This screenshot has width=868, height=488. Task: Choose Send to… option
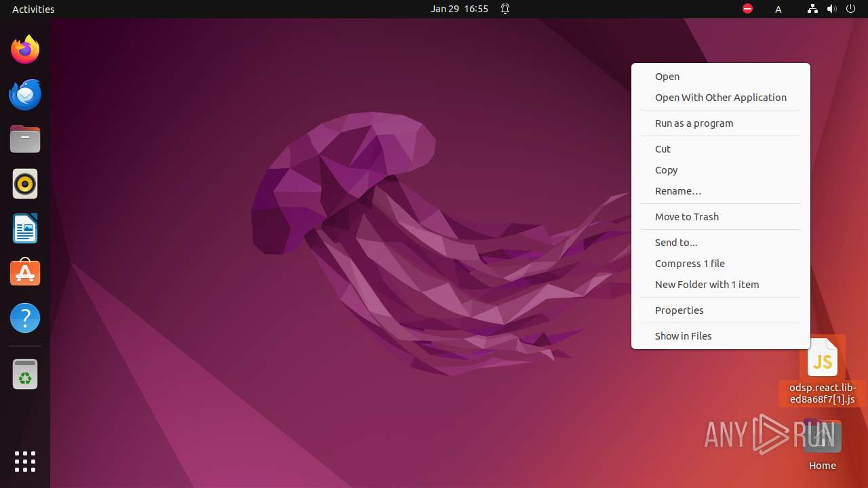point(721,243)
